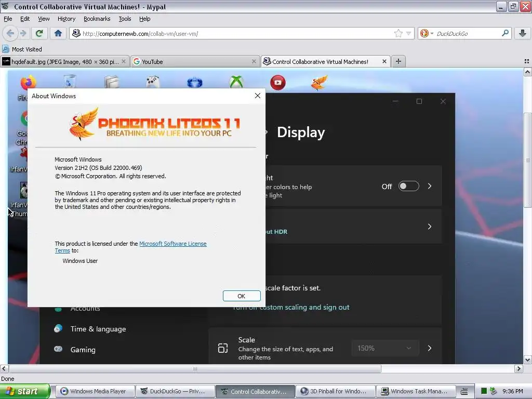Open the gray files icon on the VM desktop

tap(111, 82)
